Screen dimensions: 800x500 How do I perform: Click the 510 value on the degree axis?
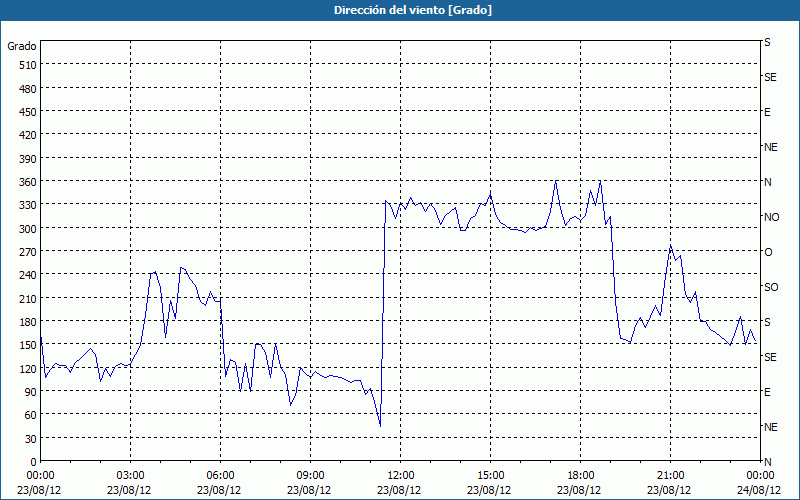tap(28, 65)
